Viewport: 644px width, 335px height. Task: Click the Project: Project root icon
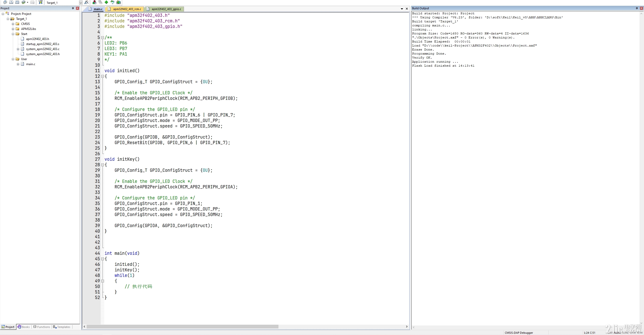[7, 14]
